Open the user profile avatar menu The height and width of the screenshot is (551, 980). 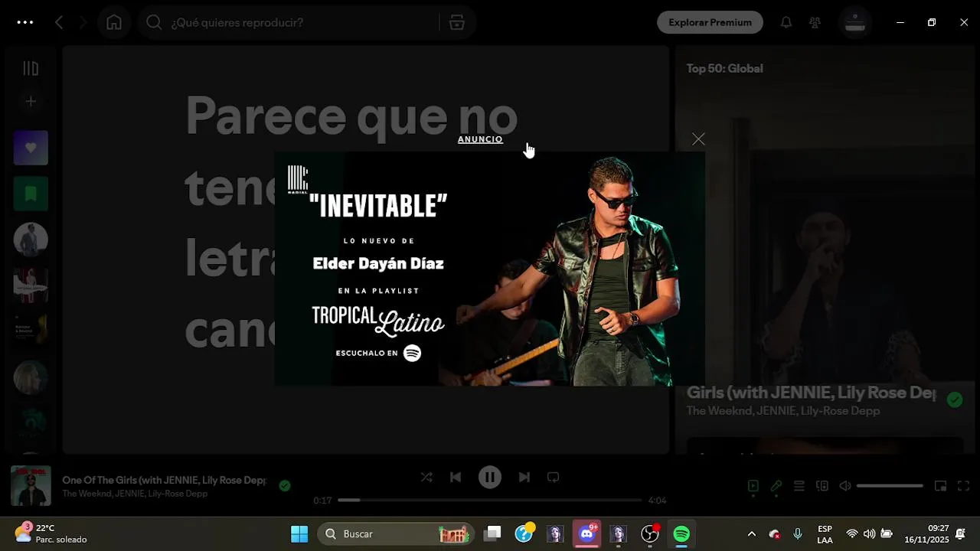point(855,22)
